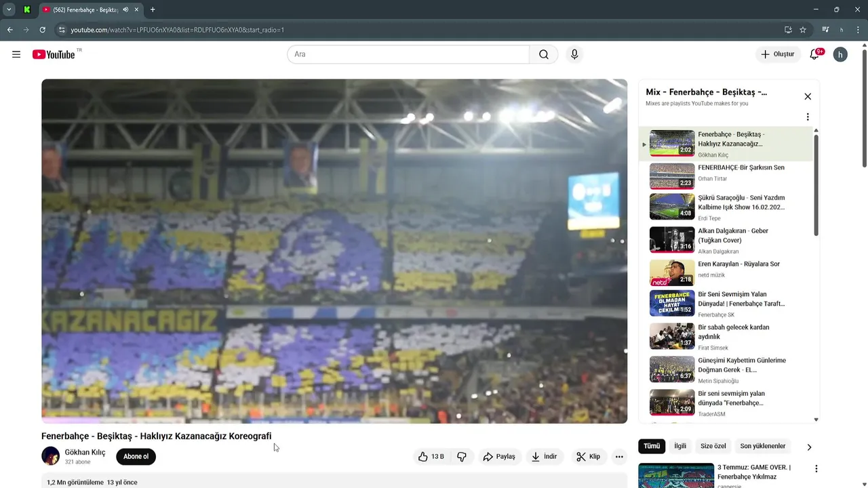Play Alkan Dalgakıran - Geber playlist item
Screen dimensions: 868x488
point(726,241)
